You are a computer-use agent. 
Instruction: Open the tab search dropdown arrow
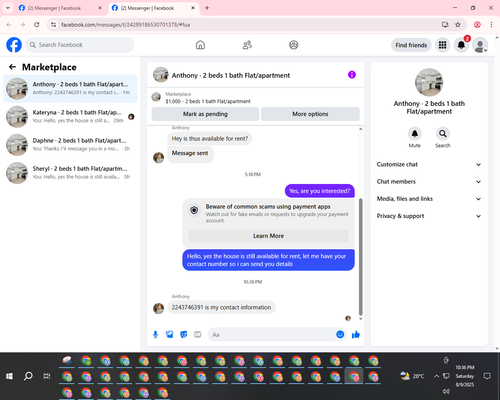tap(8, 8)
